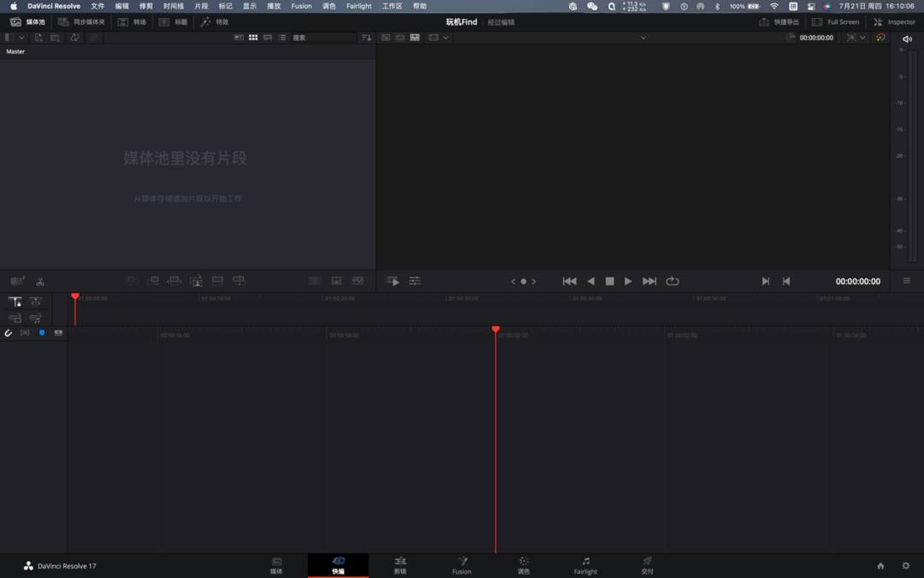
Task: Open the media pool sort options
Action: click(x=366, y=37)
